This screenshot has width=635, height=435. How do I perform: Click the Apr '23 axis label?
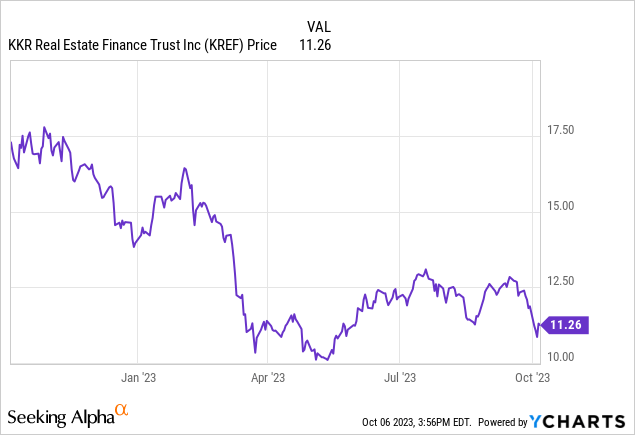coord(268,377)
